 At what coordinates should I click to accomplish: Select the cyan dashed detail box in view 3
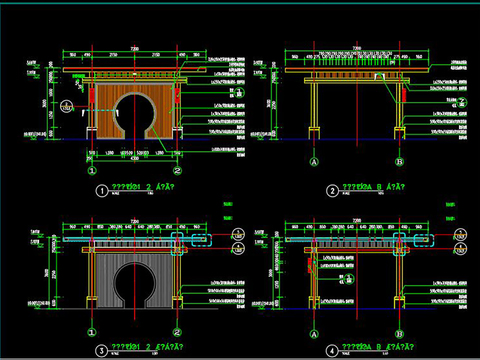click(x=202, y=240)
